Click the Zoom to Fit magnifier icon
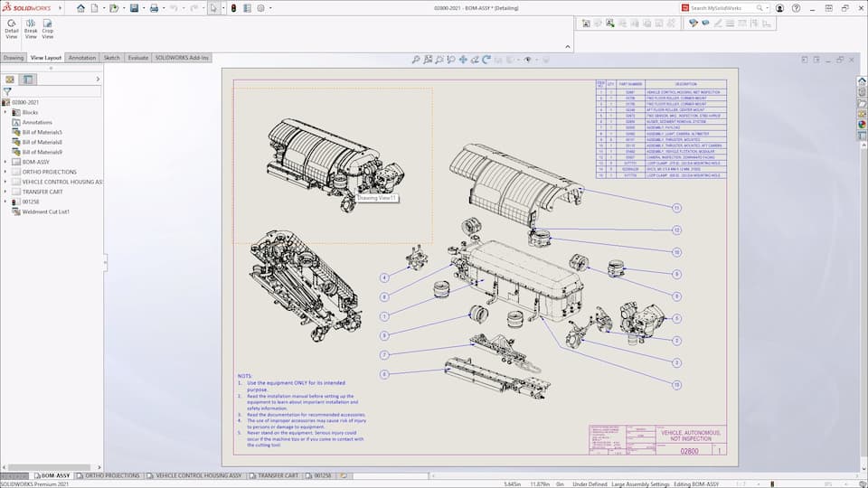Image resolution: width=868 pixels, height=488 pixels. click(x=416, y=60)
